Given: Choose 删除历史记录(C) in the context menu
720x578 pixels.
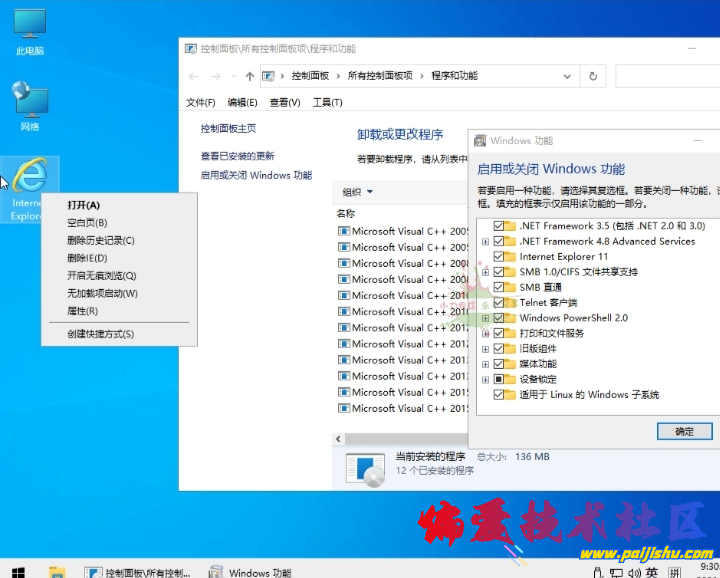Looking at the screenshot, I should tap(100, 240).
